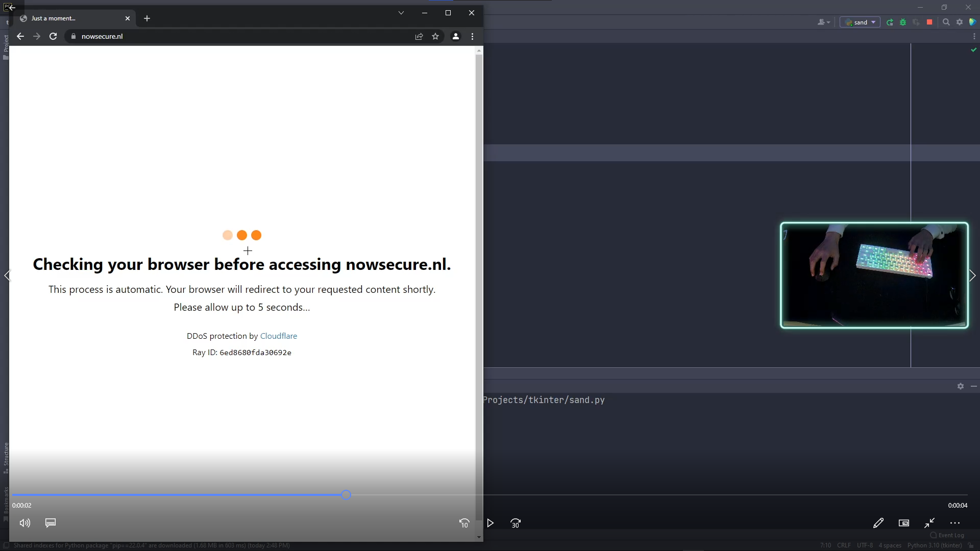Share this page from address bar
This screenshot has width=980, height=551.
click(x=419, y=36)
